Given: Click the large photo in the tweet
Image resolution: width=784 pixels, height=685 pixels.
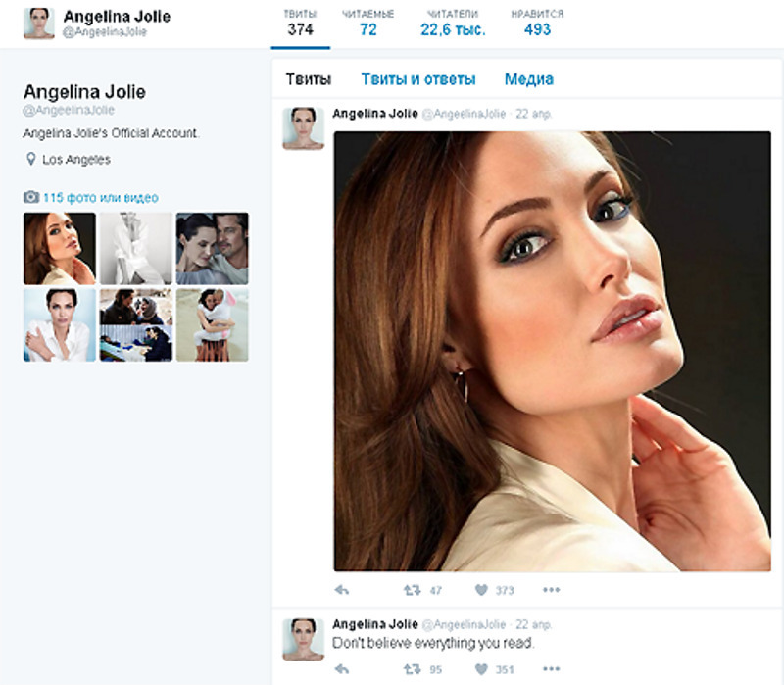Looking at the screenshot, I should 552,351.
